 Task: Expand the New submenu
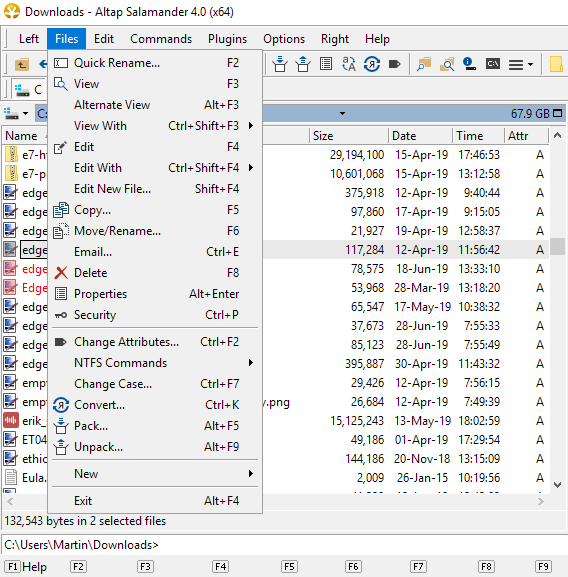(x=251, y=473)
